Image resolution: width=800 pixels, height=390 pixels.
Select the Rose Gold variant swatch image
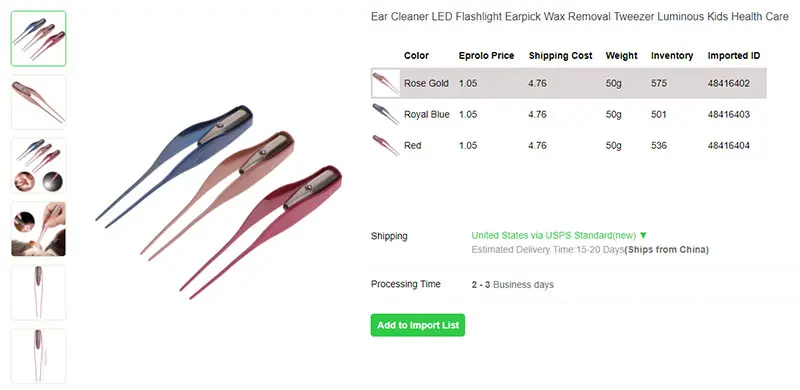coord(386,83)
